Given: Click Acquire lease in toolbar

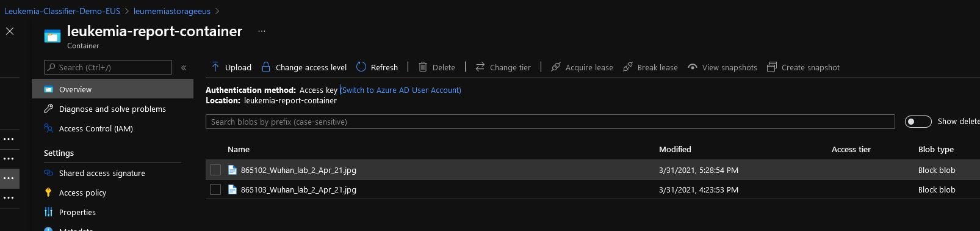Looking at the screenshot, I should tap(582, 67).
